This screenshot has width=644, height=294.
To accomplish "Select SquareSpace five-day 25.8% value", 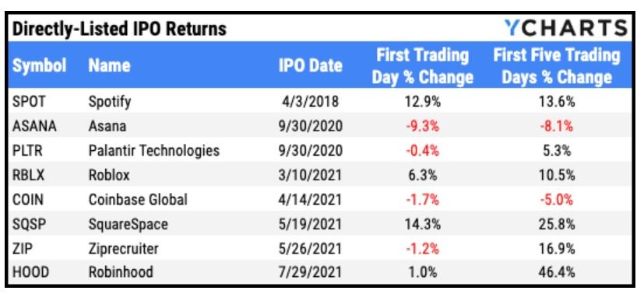I will coord(557,224).
